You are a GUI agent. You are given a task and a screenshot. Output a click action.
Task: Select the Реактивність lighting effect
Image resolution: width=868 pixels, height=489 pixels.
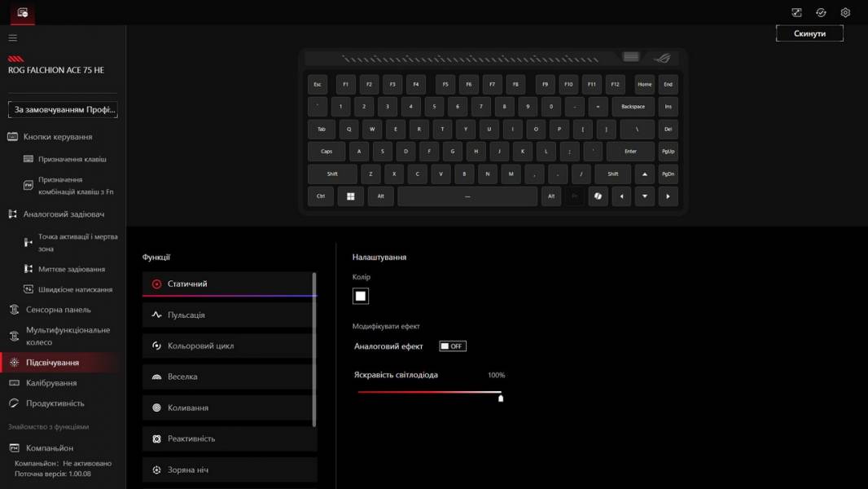tap(191, 439)
